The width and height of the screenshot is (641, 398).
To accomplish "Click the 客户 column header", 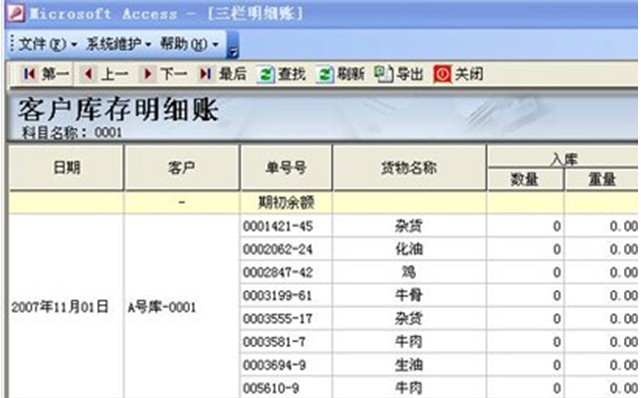I will pos(182,168).
